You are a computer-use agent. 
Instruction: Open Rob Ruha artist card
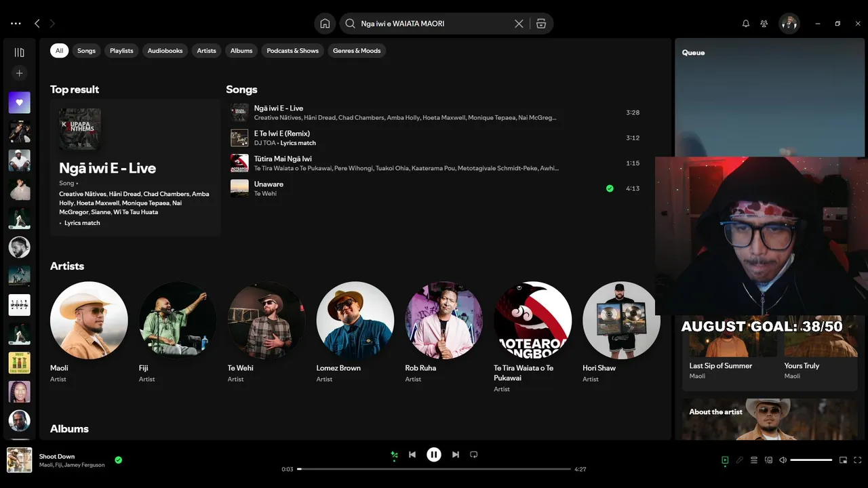pyautogui.click(x=444, y=333)
